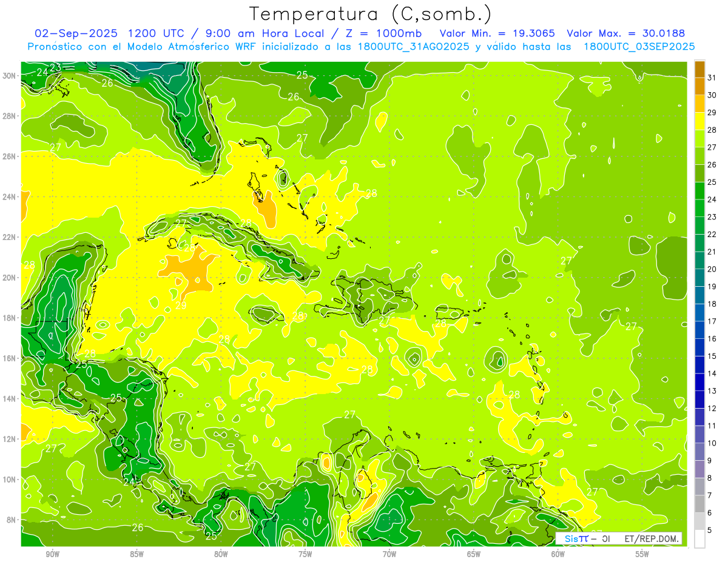This screenshot has width=728, height=562.
Task: Click the 14N latitude axis label
Action: [x=9, y=399]
